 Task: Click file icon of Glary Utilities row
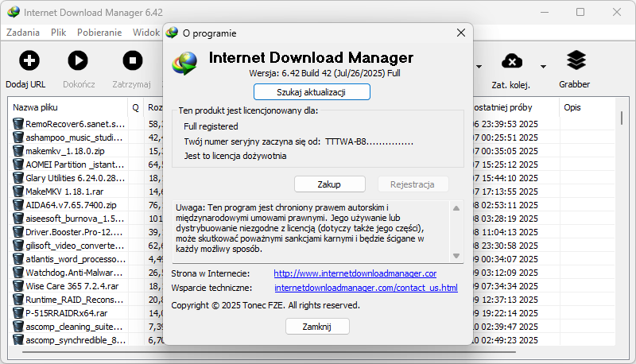[x=17, y=178]
